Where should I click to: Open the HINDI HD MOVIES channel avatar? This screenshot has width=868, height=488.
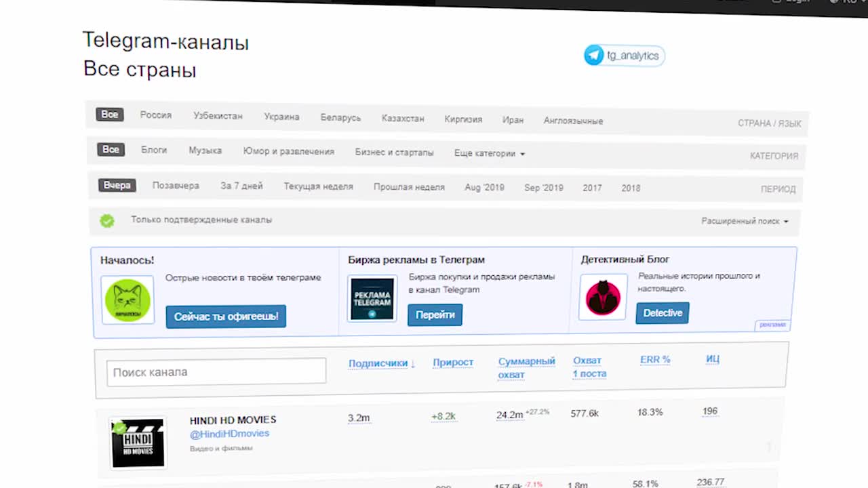click(138, 443)
